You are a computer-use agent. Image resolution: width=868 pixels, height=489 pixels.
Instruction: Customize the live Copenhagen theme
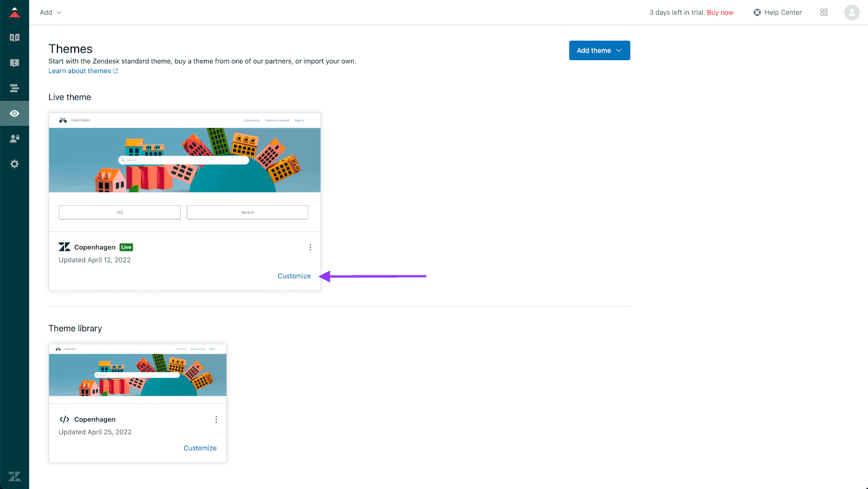coord(294,276)
